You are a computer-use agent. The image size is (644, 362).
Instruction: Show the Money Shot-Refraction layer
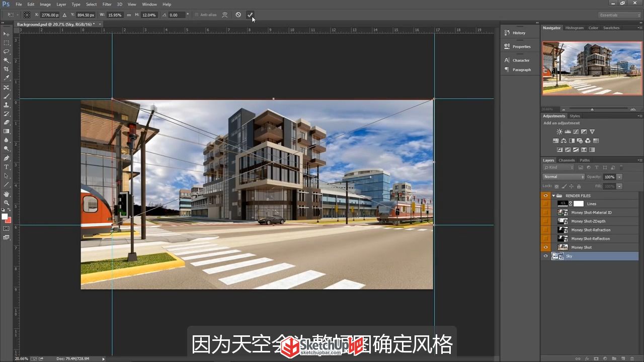pyautogui.click(x=545, y=230)
